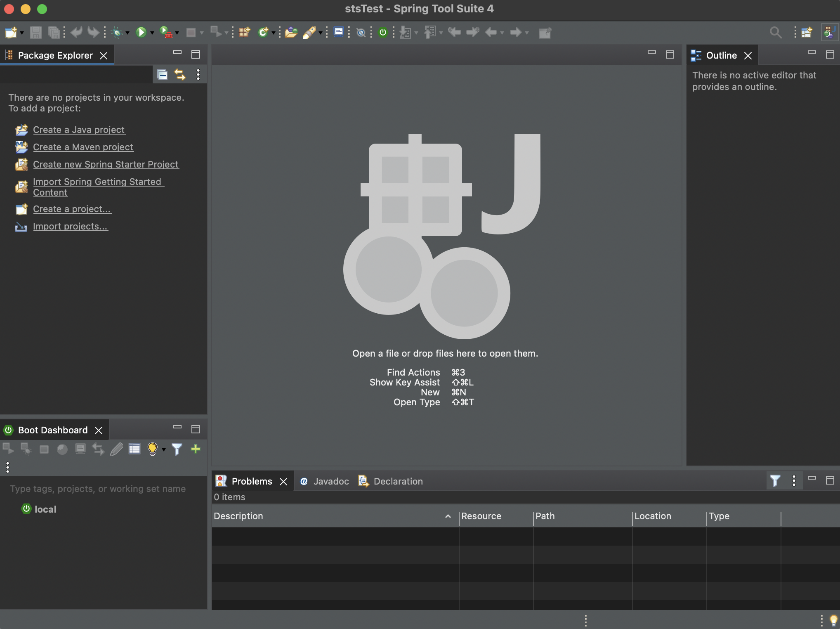Click Create a Maven project link
The image size is (840, 629).
tap(83, 147)
